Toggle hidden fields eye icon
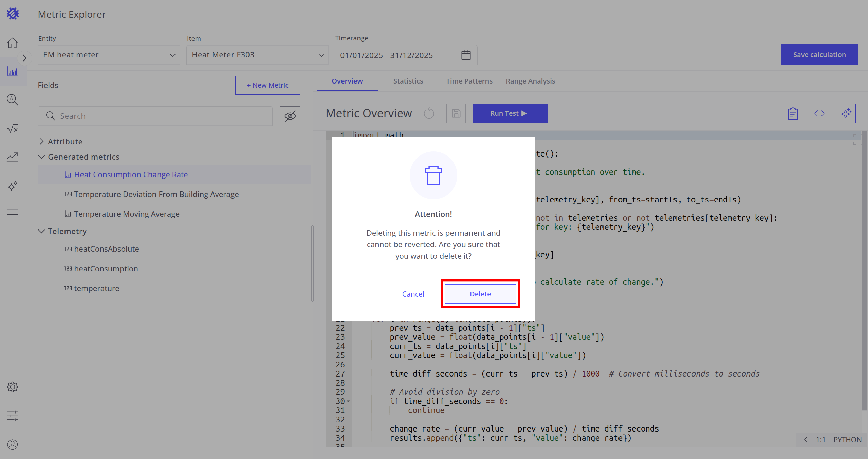Screen dimensions: 868x459 coord(290,116)
